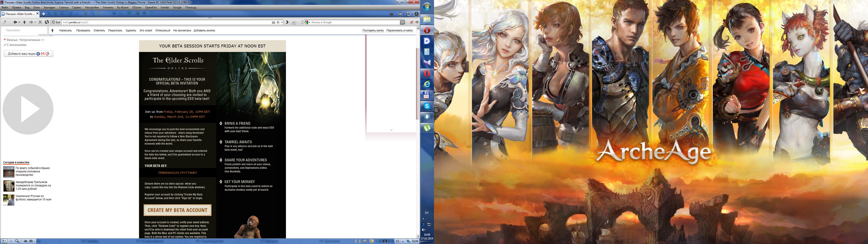This screenshot has height=244, width=868.
Task: Click Ответить to reply to the email
Action: (x=99, y=30)
